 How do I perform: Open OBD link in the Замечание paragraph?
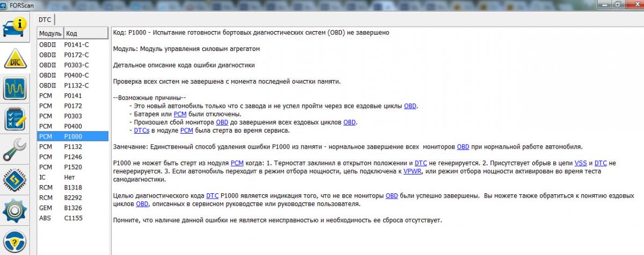click(x=463, y=147)
